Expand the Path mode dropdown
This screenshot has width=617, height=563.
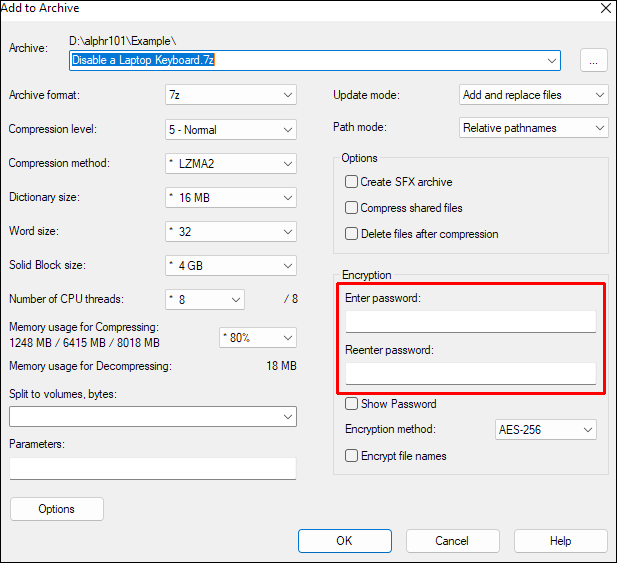click(534, 128)
